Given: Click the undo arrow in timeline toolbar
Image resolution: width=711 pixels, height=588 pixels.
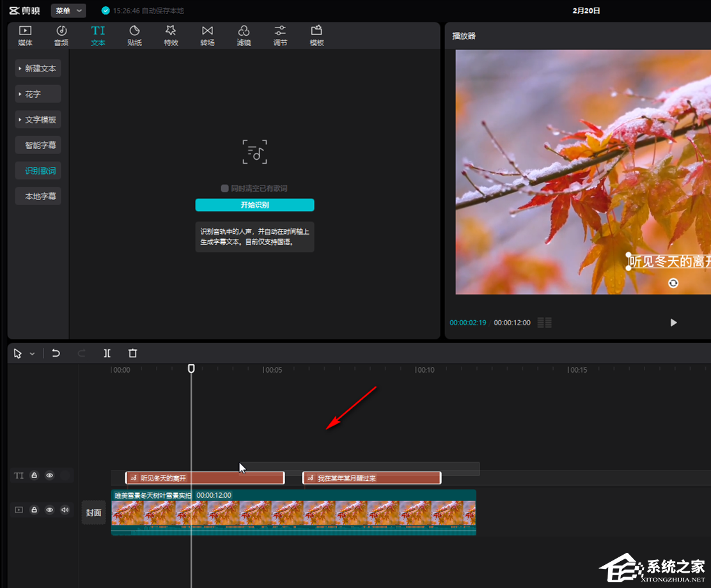Looking at the screenshot, I should pos(56,353).
